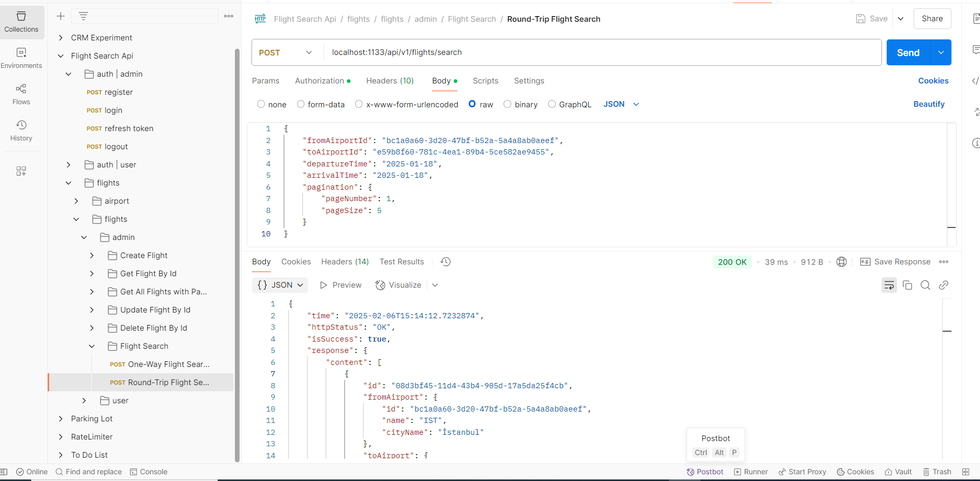Open the response JSON format dropdown

pos(280,285)
